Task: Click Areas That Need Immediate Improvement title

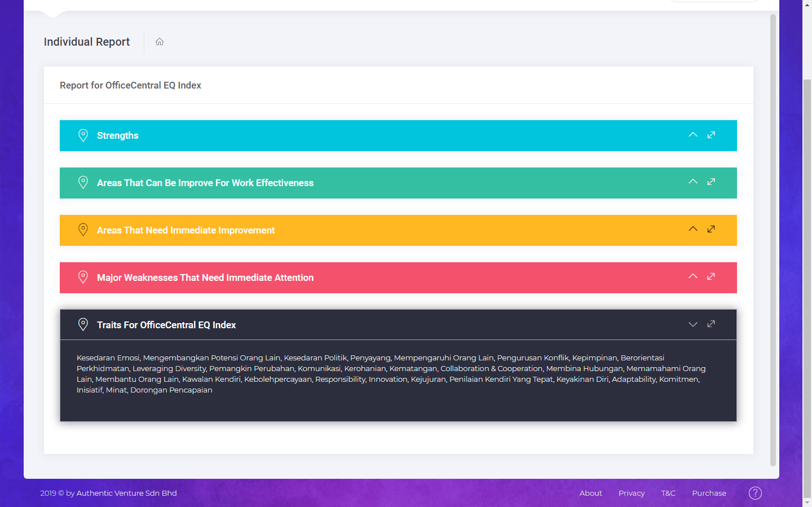Action: point(186,230)
